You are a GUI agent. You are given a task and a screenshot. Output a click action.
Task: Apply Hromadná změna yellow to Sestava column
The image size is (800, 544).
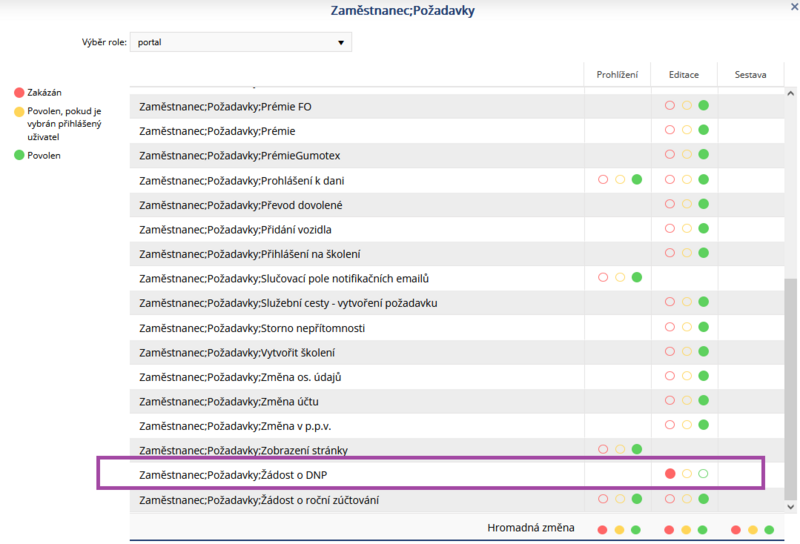(753, 530)
